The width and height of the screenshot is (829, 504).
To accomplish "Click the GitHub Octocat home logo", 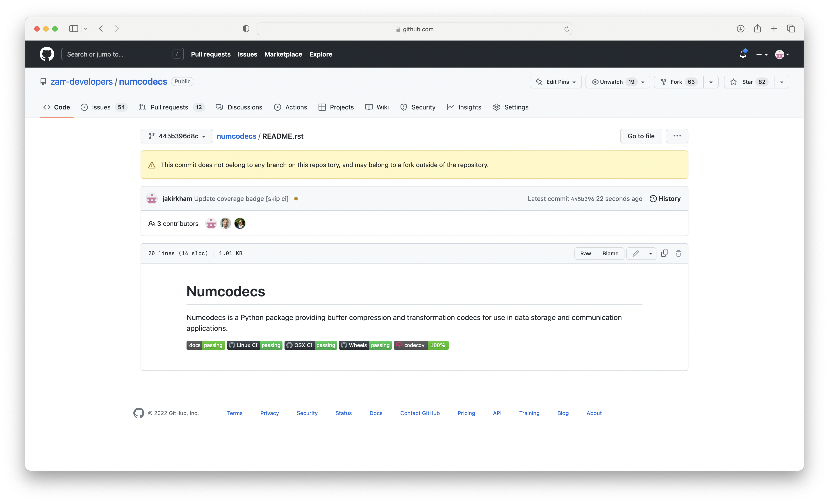I will click(x=47, y=54).
